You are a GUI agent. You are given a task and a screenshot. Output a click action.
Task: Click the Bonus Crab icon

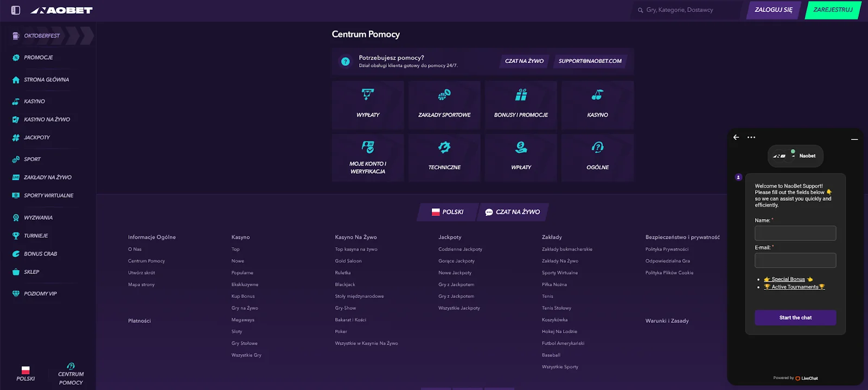(16, 254)
